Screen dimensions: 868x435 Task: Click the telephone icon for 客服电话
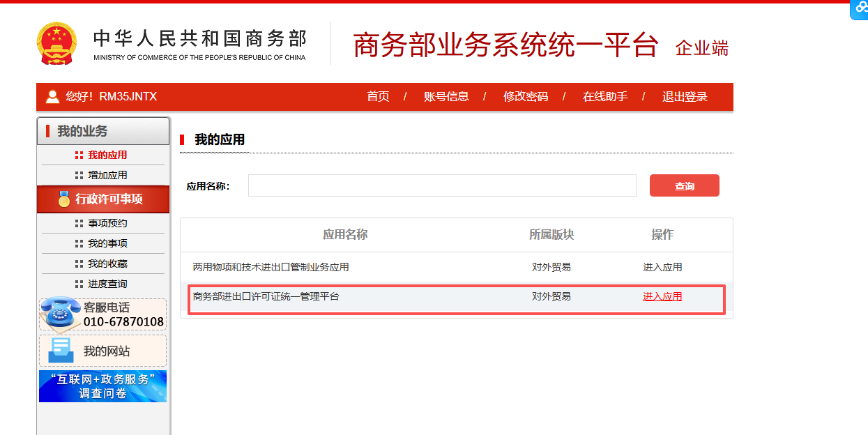pos(61,314)
